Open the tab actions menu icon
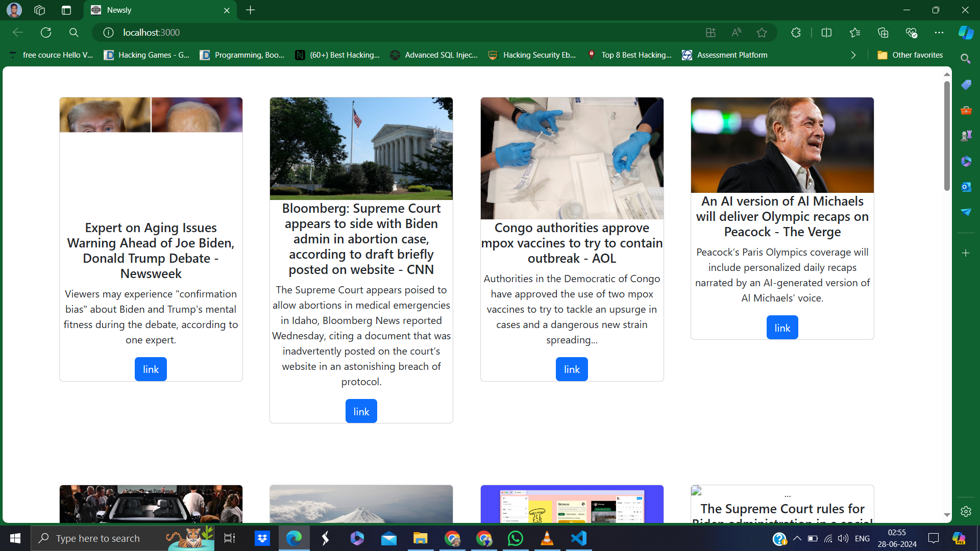The image size is (980, 551). pyautogui.click(x=66, y=10)
